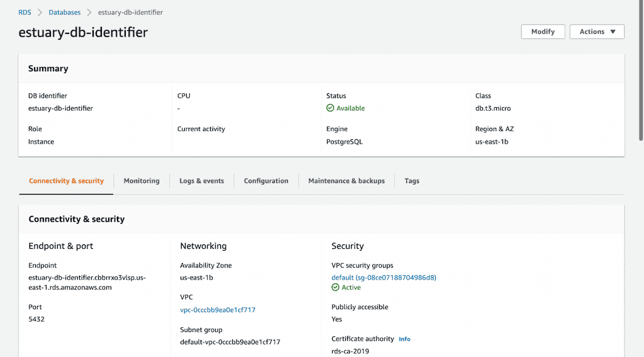Click Info link beside Certificate authority

404,339
